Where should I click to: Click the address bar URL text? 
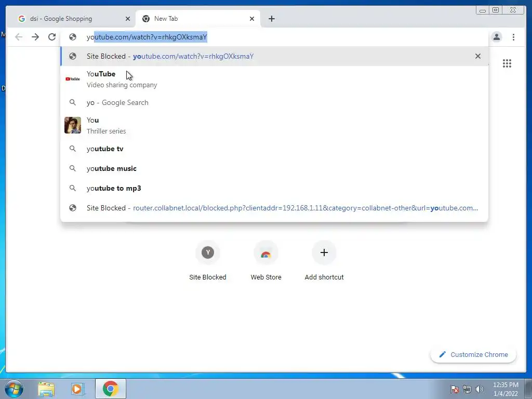147,37
